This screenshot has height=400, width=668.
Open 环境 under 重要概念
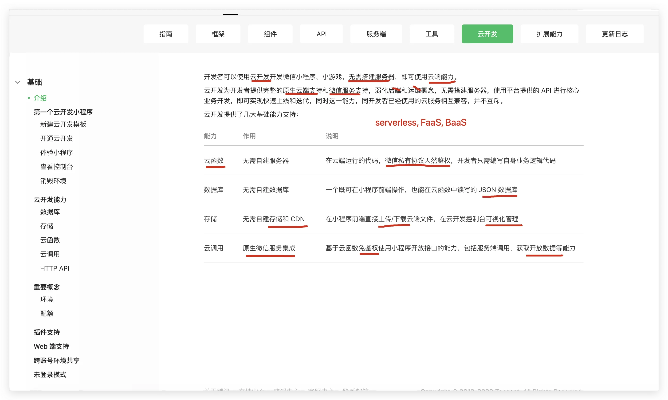point(47,299)
